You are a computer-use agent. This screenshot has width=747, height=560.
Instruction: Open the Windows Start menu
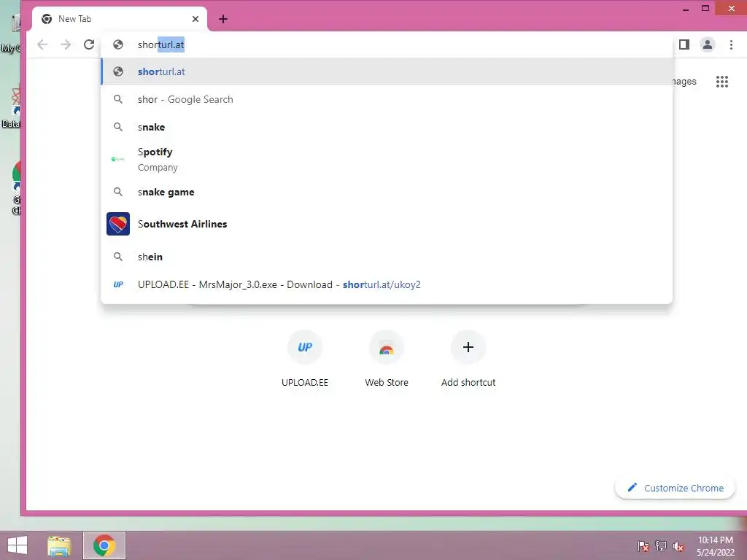[18, 545]
